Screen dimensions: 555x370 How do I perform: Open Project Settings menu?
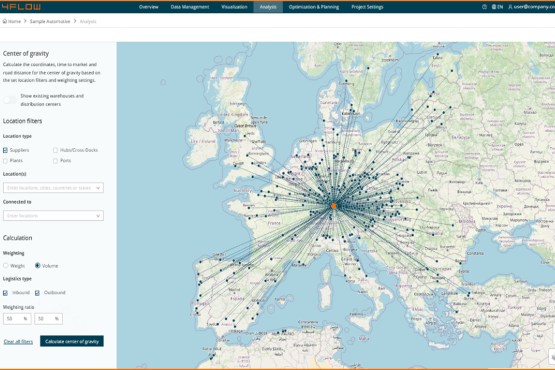[x=367, y=7]
